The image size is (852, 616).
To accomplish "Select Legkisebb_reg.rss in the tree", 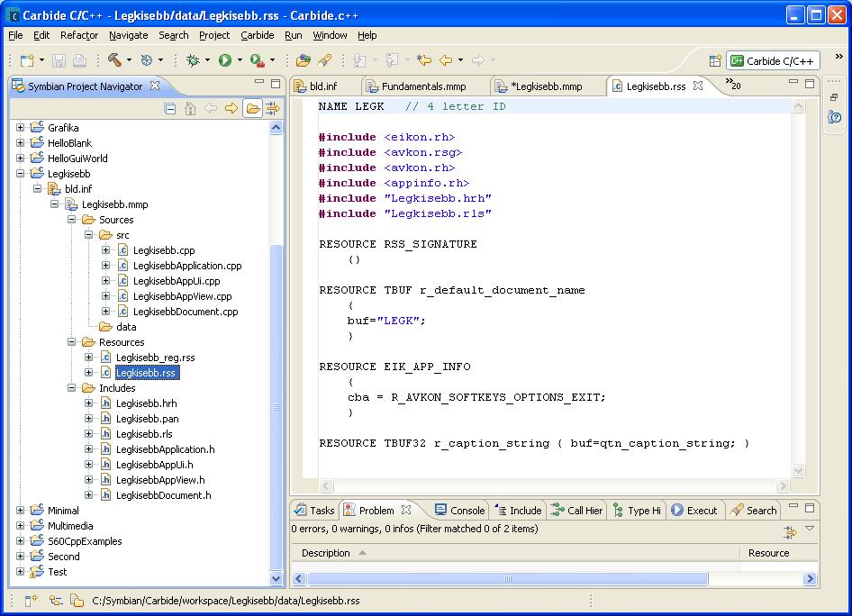I will point(156,358).
